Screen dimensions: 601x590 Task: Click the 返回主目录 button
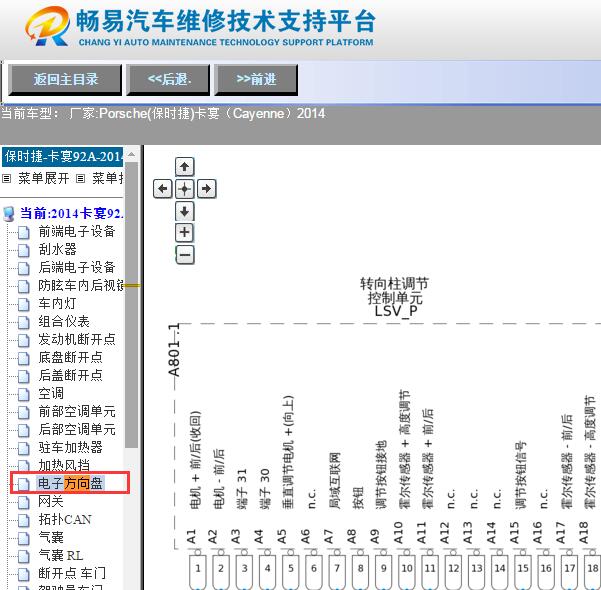click(65, 80)
